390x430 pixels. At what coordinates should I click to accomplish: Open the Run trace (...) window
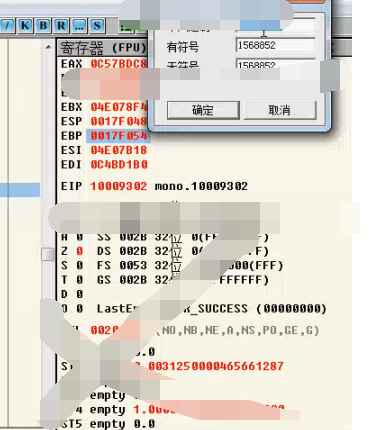tap(79, 25)
